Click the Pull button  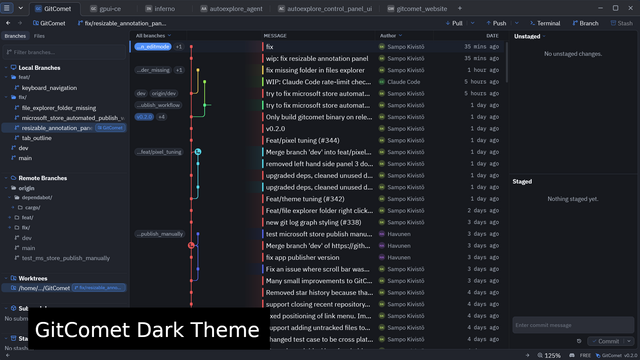[x=454, y=23]
